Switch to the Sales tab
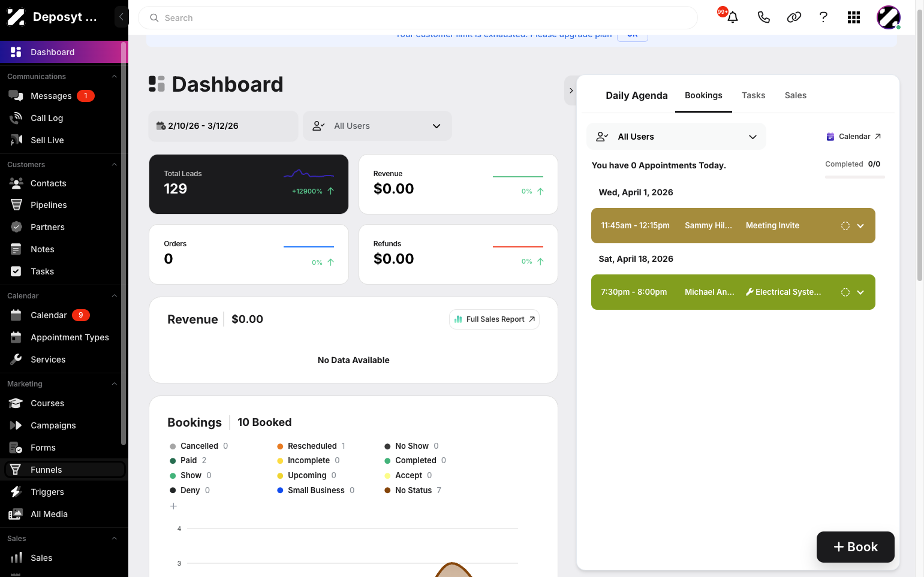The height and width of the screenshot is (577, 924). [x=795, y=95]
